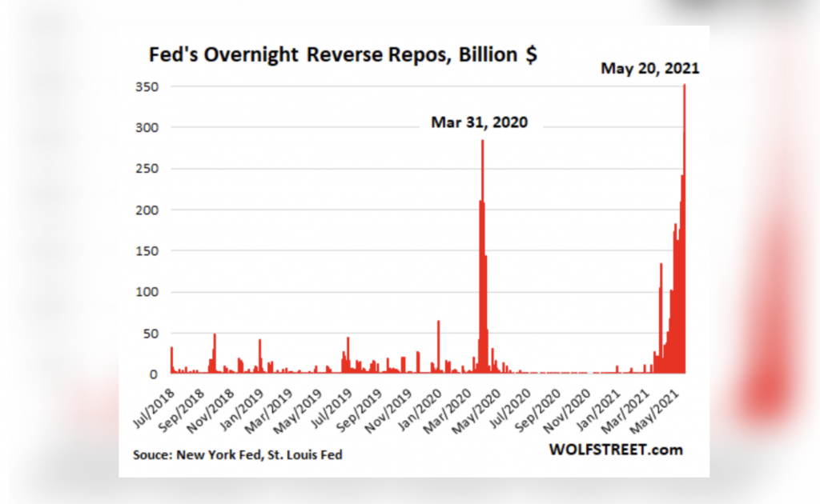The width and height of the screenshot is (820, 504).
Task: Click the chart title about Fed's Overnight Reverse Repos
Action: click(x=344, y=57)
